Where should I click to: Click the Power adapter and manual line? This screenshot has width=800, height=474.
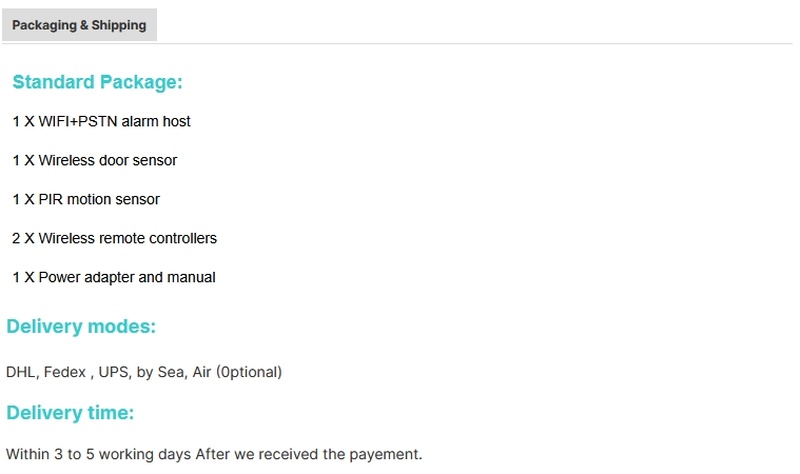pyautogui.click(x=113, y=277)
